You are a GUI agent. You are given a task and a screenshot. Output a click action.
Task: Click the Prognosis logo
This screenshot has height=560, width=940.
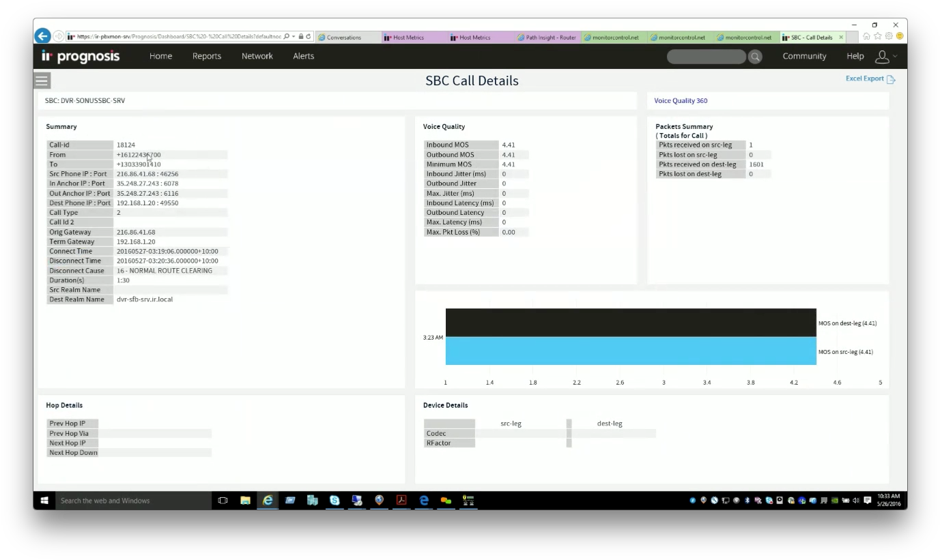pos(81,56)
